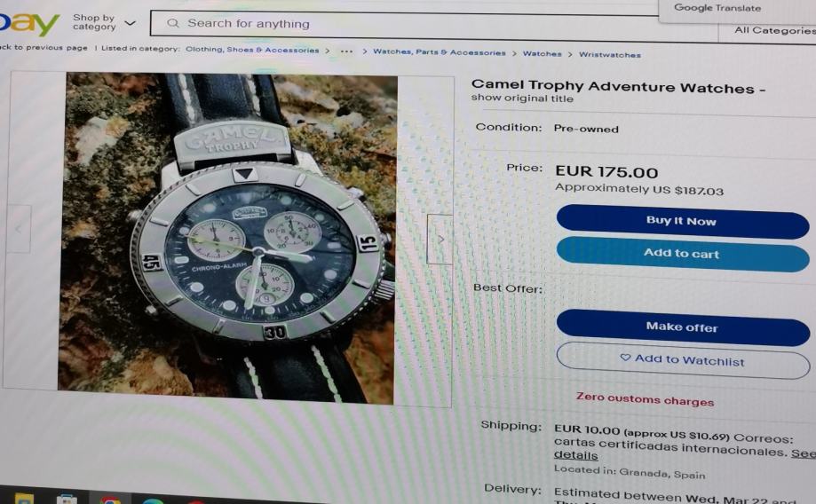This screenshot has height=504, width=816.
Task: Click the search magnifier icon
Action: coord(173,23)
